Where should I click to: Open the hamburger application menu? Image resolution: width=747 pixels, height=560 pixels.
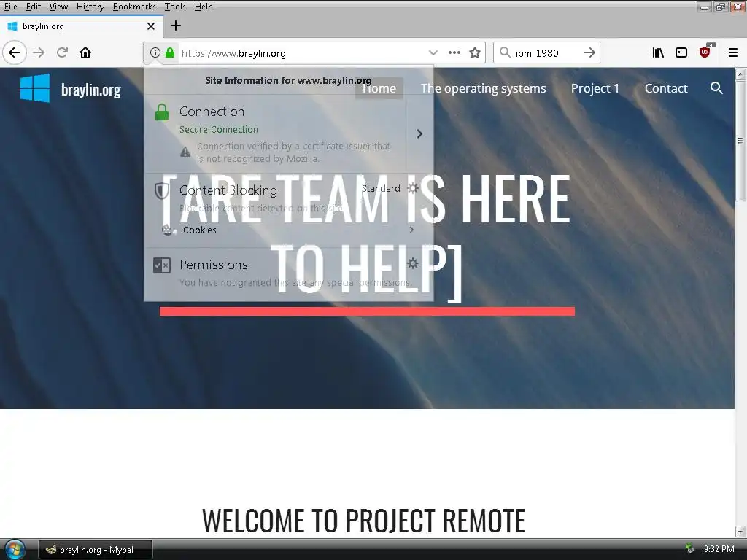coord(732,52)
